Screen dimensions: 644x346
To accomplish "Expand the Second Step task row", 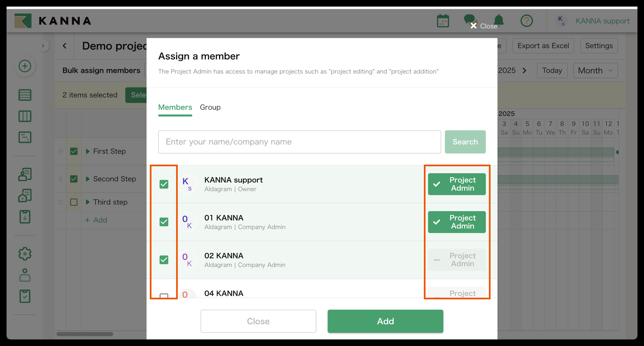I will 88,179.
